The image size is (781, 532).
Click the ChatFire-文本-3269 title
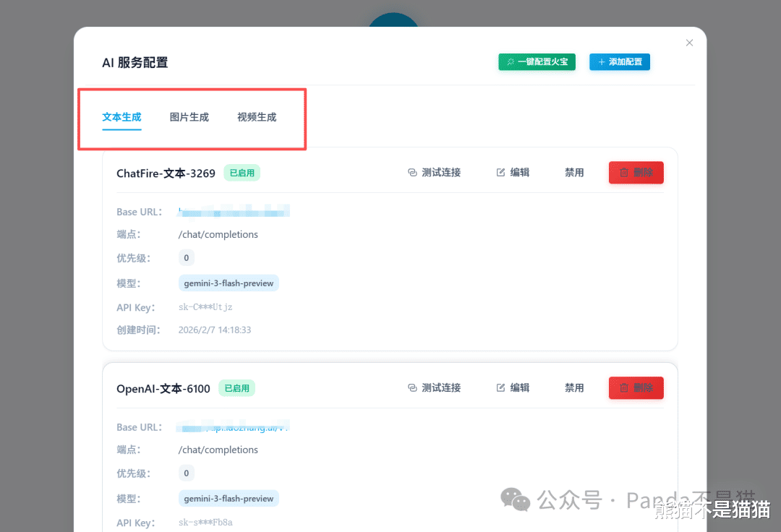tap(166, 173)
